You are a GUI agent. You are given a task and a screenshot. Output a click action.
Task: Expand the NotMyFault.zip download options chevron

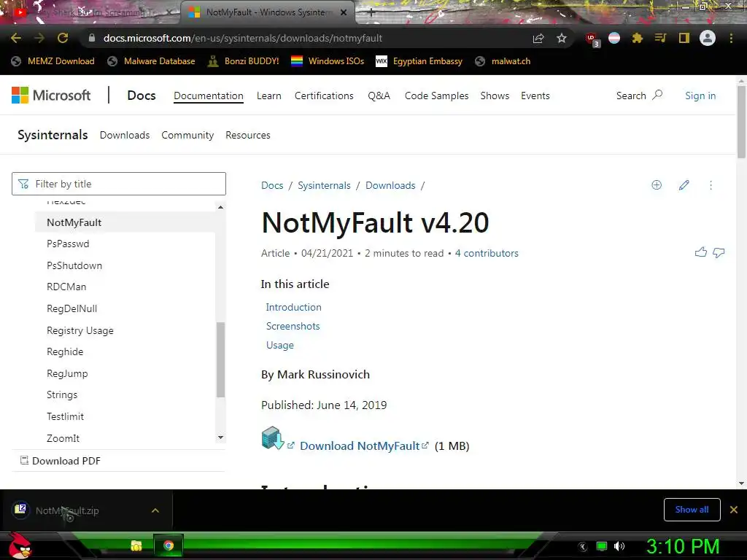[x=155, y=510]
